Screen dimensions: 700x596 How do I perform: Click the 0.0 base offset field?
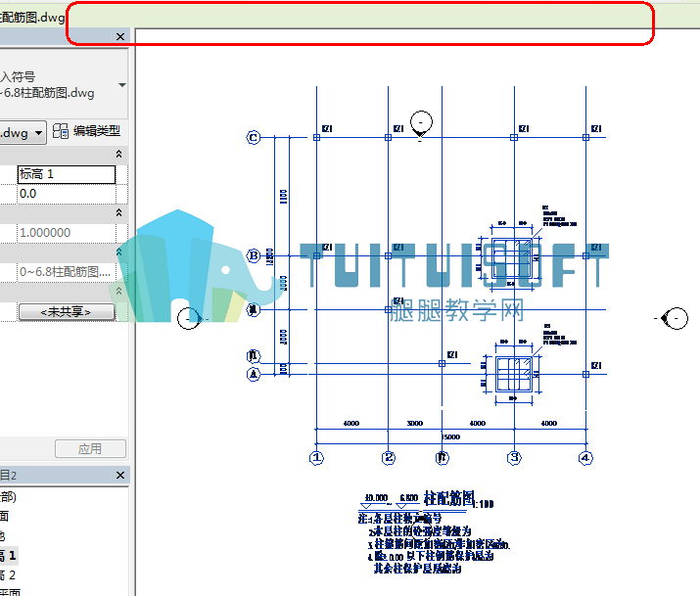pyautogui.click(x=67, y=194)
